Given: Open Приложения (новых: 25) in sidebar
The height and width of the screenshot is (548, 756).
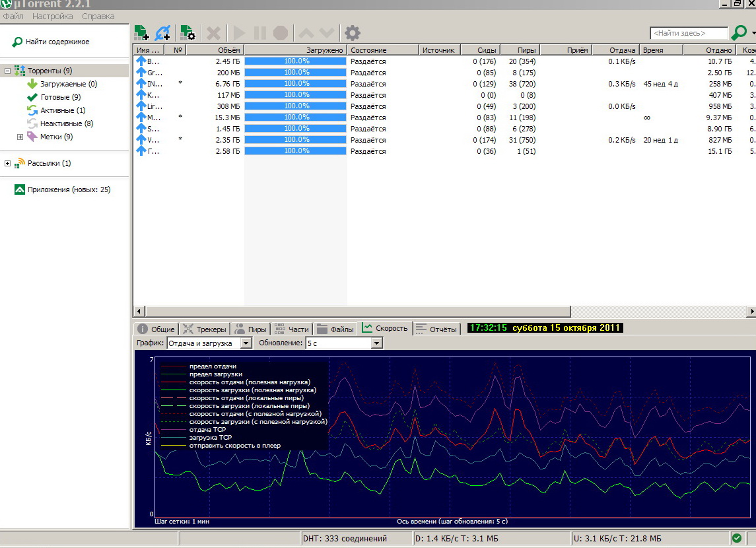Looking at the screenshot, I should (69, 189).
